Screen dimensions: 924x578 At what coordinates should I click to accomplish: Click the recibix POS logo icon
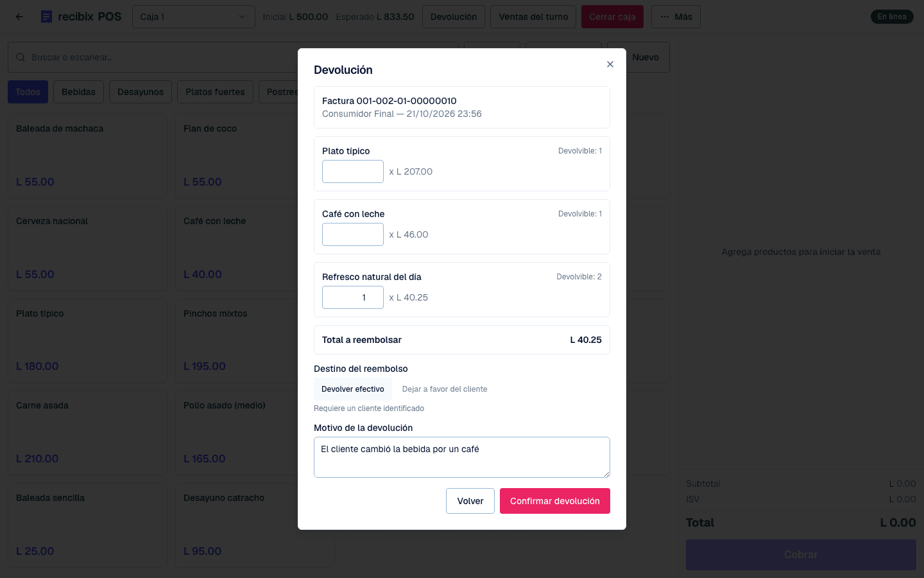pos(46,17)
